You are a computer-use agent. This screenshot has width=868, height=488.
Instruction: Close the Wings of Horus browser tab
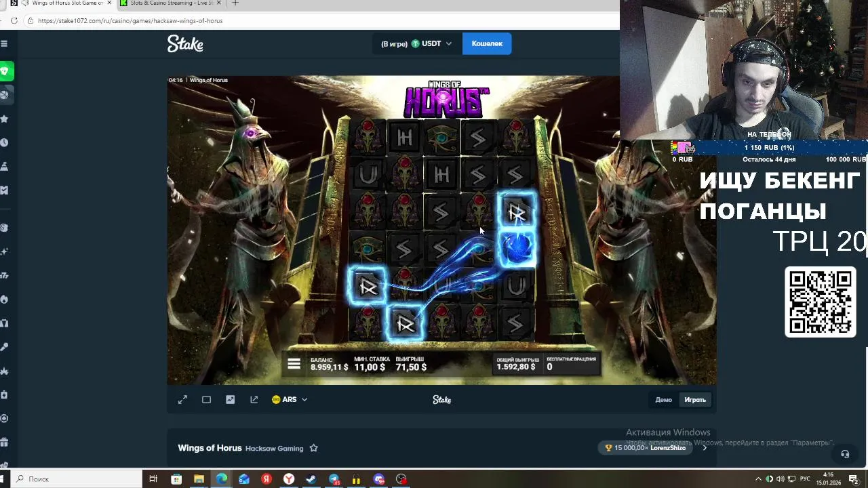(x=109, y=3)
